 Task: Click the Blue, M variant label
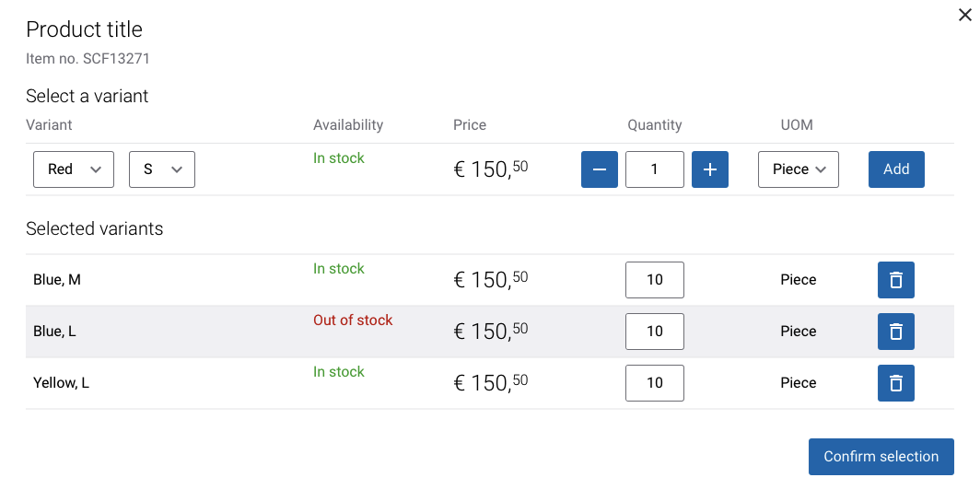[x=57, y=280]
